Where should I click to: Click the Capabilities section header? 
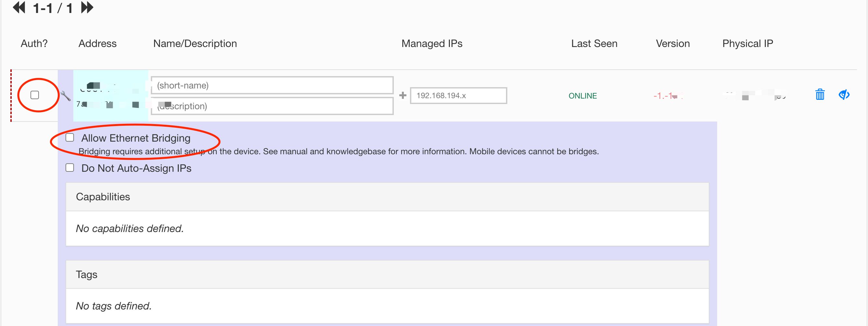[387, 197]
